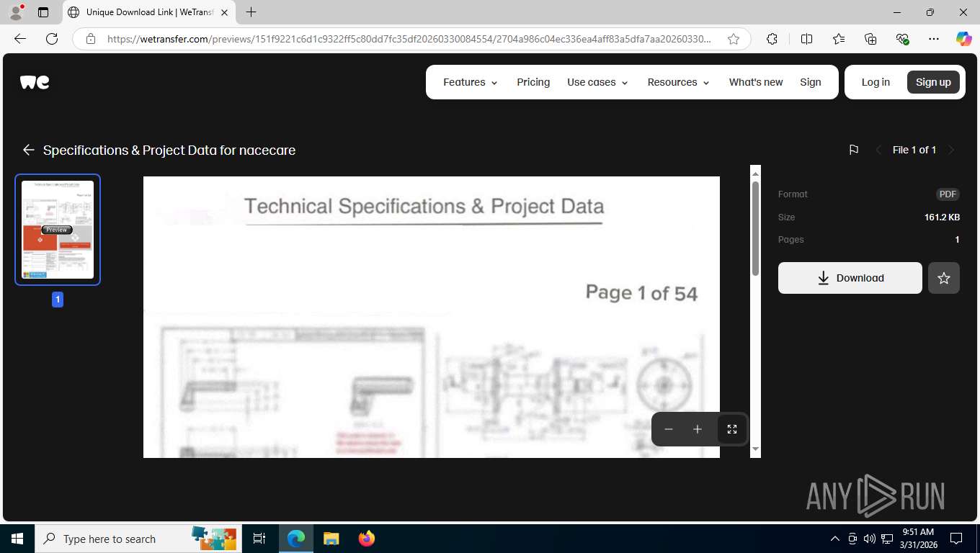Expand the Use cases dropdown

[597, 82]
